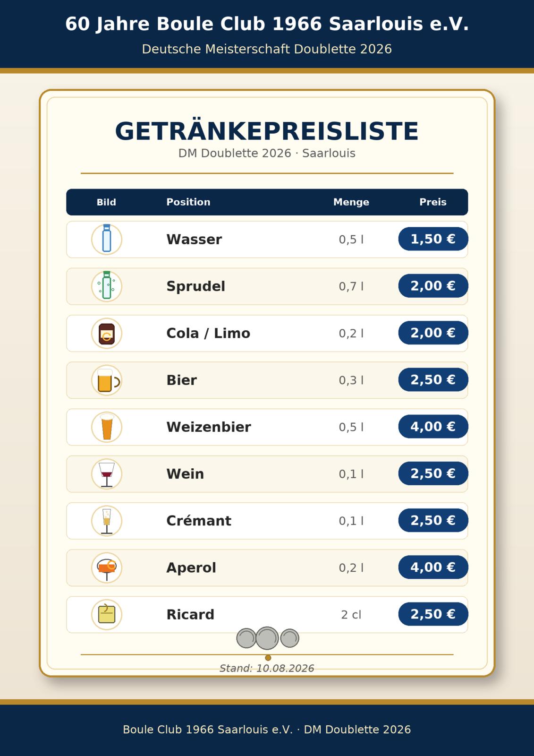The height and width of the screenshot is (756, 534).
Task: Click the red wine glass icon
Action: (107, 473)
